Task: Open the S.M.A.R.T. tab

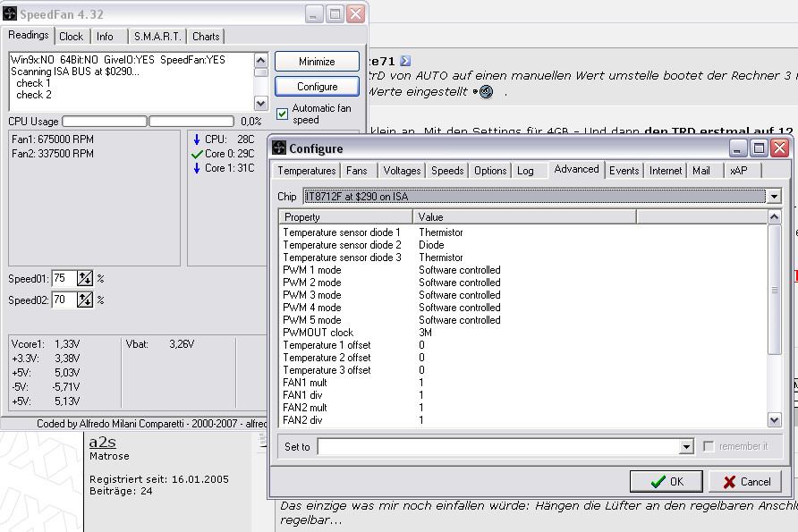Action: pyautogui.click(x=157, y=37)
